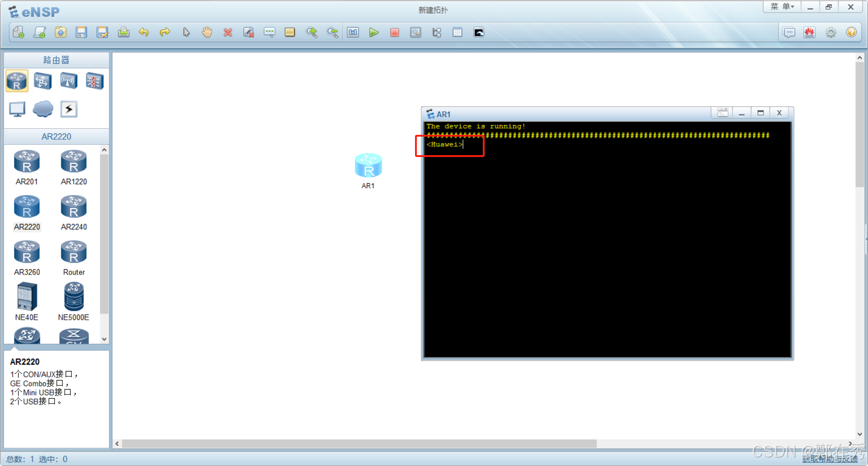868x466 pixels.
Task: Click the canvas horizontal scrollbar
Action: pos(359,444)
